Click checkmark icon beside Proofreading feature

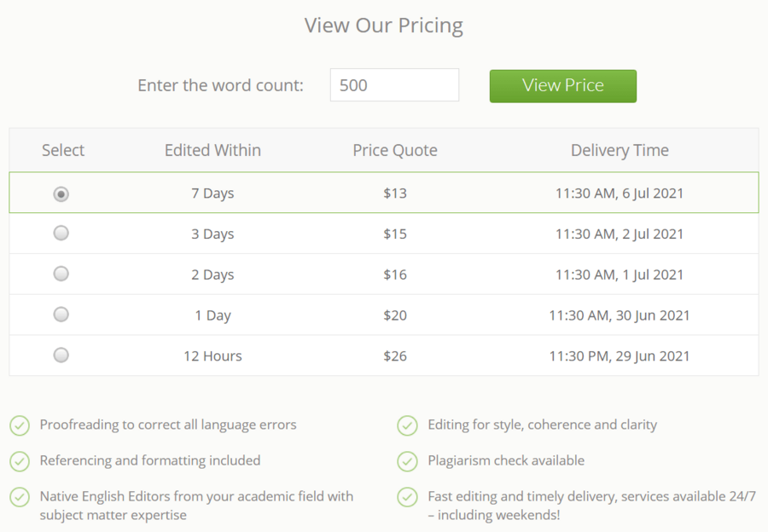pyautogui.click(x=20, y=425)
